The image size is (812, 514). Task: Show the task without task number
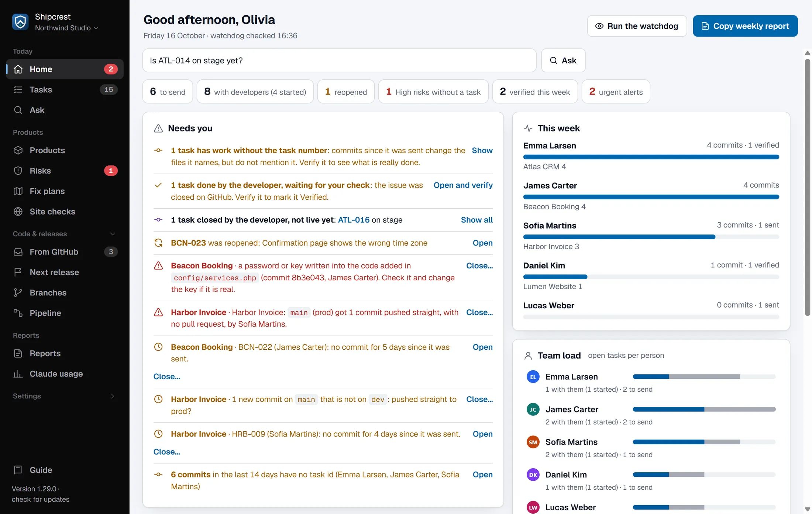point(482,151)
